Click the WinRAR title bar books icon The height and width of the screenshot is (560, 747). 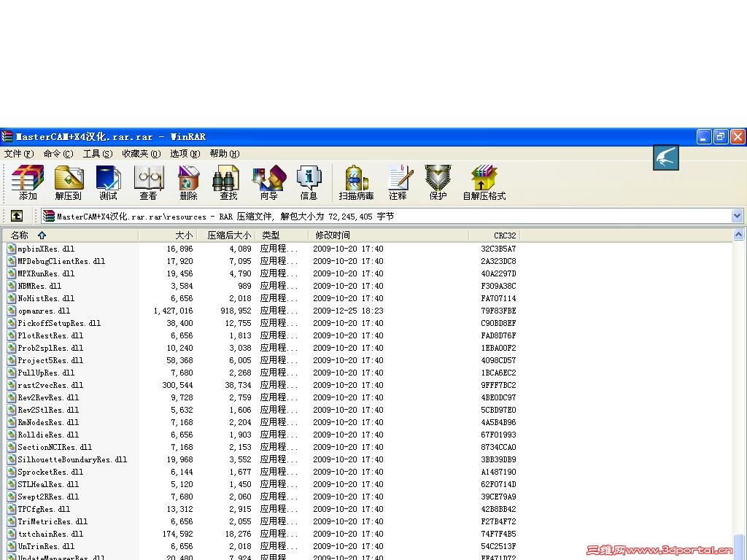point(7,136)
